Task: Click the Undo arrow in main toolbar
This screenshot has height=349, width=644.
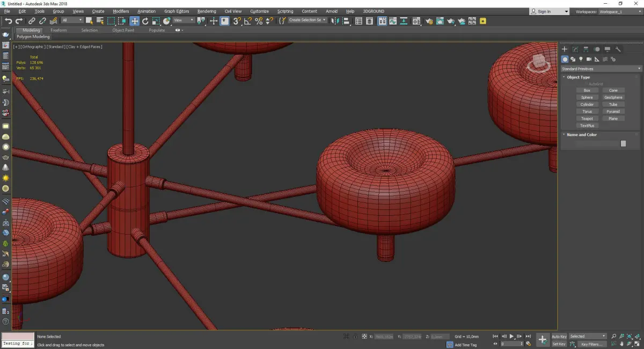Action: 8,21
